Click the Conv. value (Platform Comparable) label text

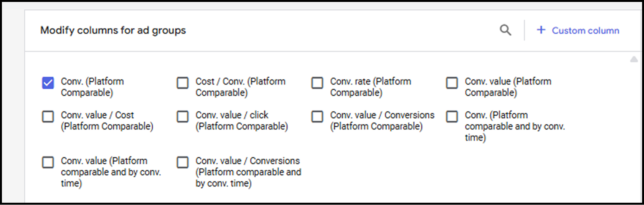[x=508, y=87]
